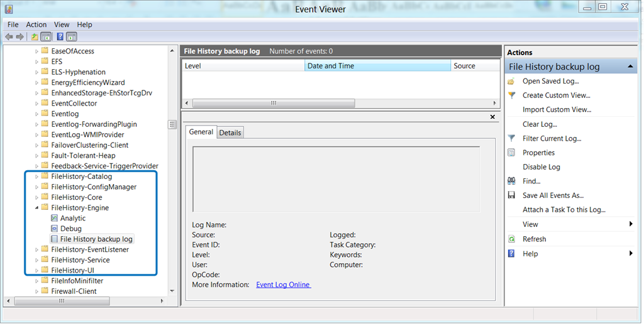Viewport: 644px width, 326px height.
Task: Collapse the FileHistory-Engine node
Action: point(36,208)
